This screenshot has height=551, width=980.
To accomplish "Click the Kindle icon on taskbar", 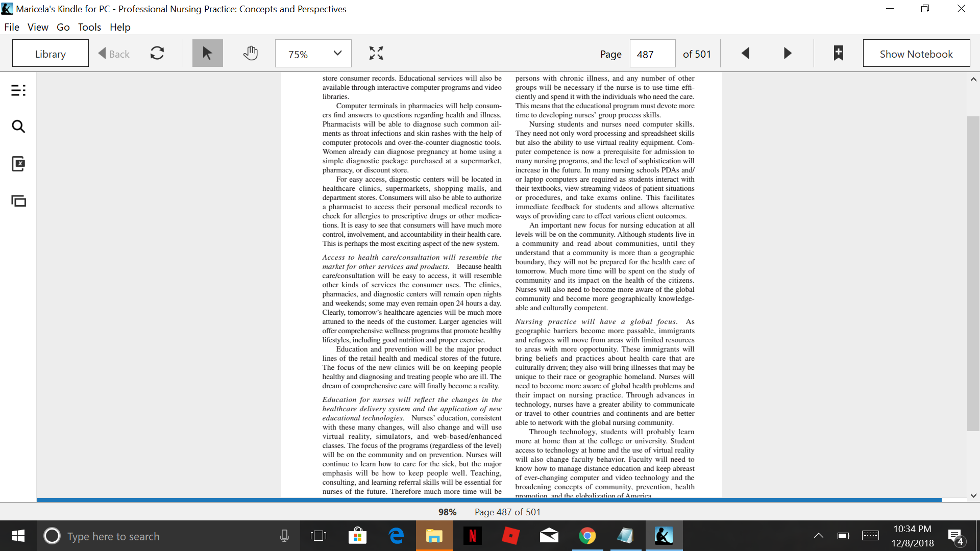I will (x=664, y=536).
